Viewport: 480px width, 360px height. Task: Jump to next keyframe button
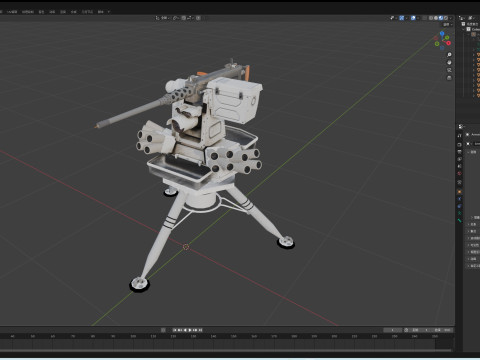[196, 330]
